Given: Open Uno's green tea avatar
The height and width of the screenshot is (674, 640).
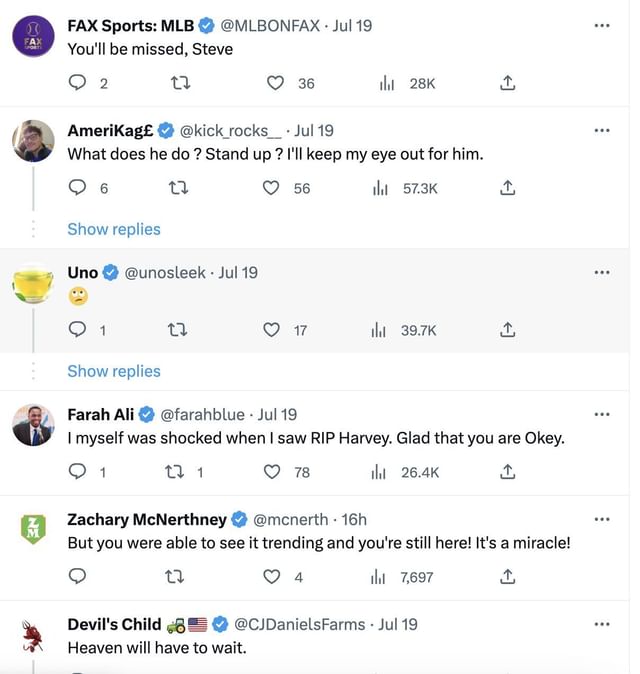Looking at the screenshot, I should tap(33, 284).
